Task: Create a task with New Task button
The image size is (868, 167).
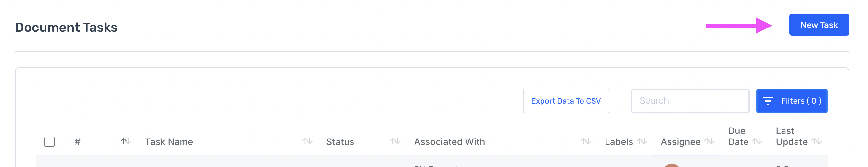Action: [819, 25]
